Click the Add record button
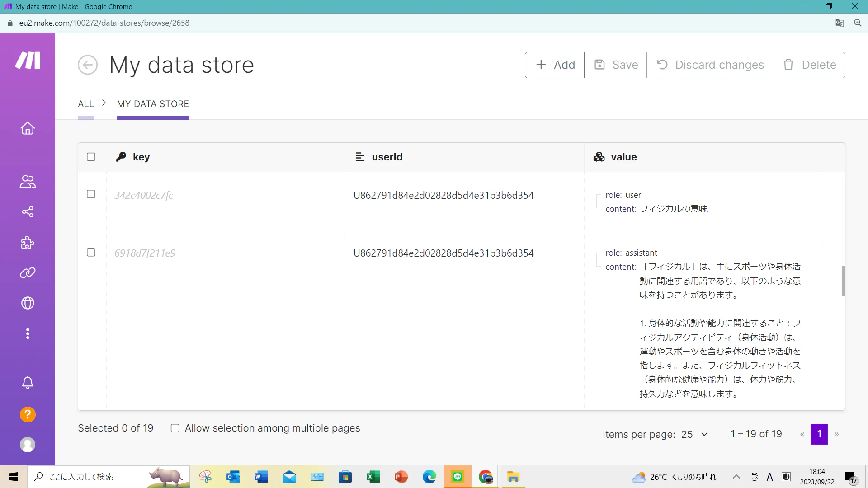868x488 pixels. tap(555, 65)
